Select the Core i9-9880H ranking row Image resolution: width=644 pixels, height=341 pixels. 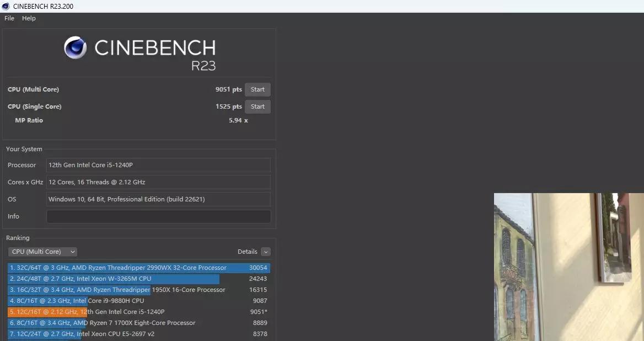pyautogui.click(x=139, y=301)
